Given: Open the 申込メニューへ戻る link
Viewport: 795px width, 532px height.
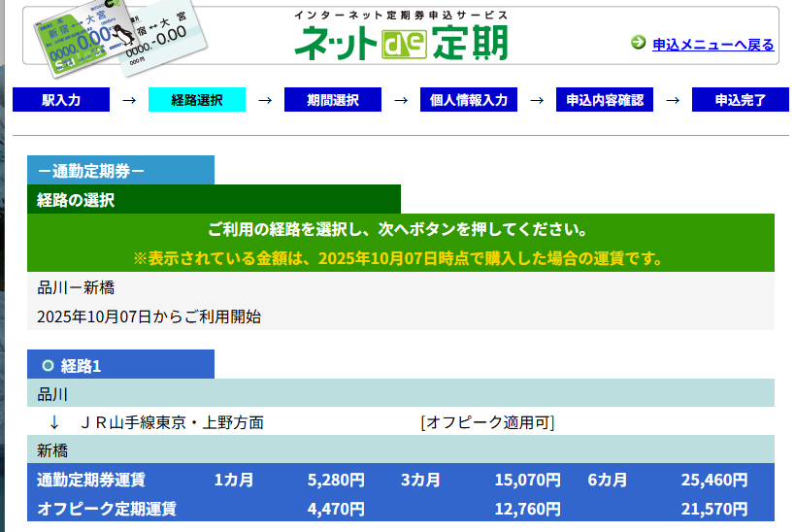Looking at the screenshot, I should 712,45.
